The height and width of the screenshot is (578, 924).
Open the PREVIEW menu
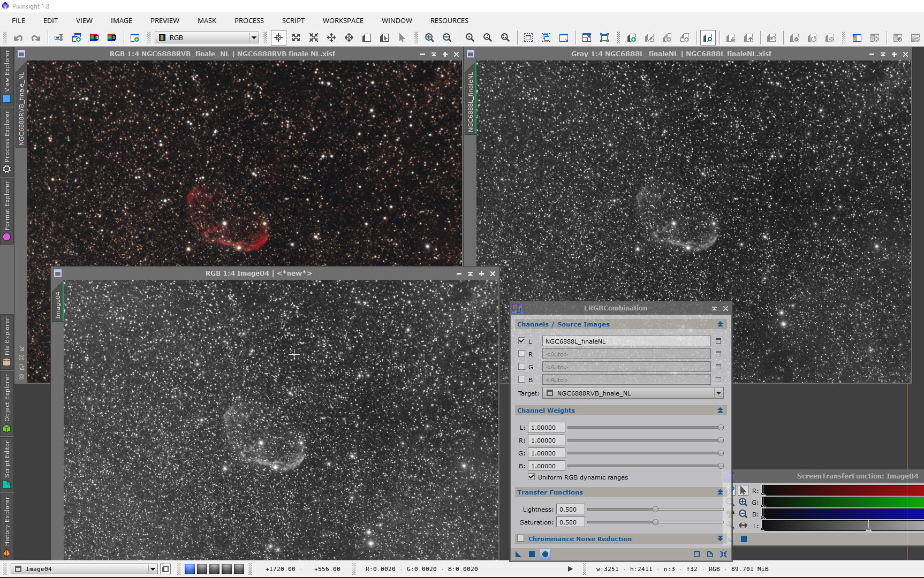[165, 20]
